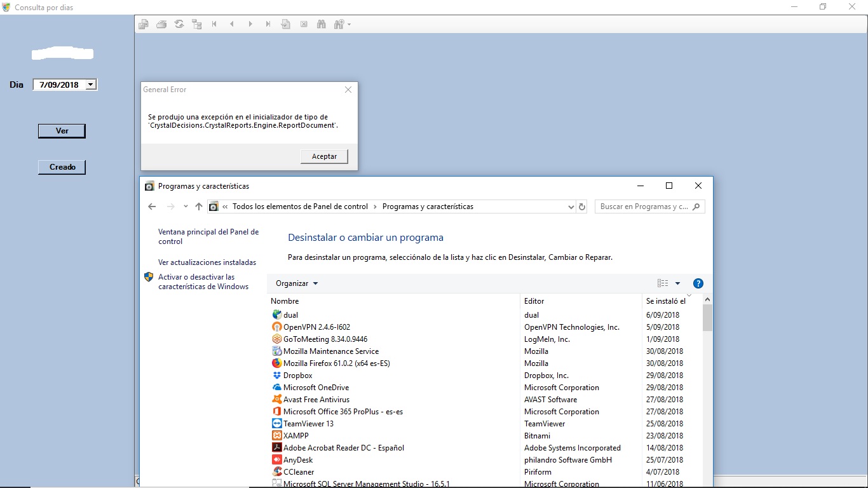The width and height of the screenshot is (868, 488).
Task: Click the scrollbar up arrow in programs list
Action: [707, 300]
